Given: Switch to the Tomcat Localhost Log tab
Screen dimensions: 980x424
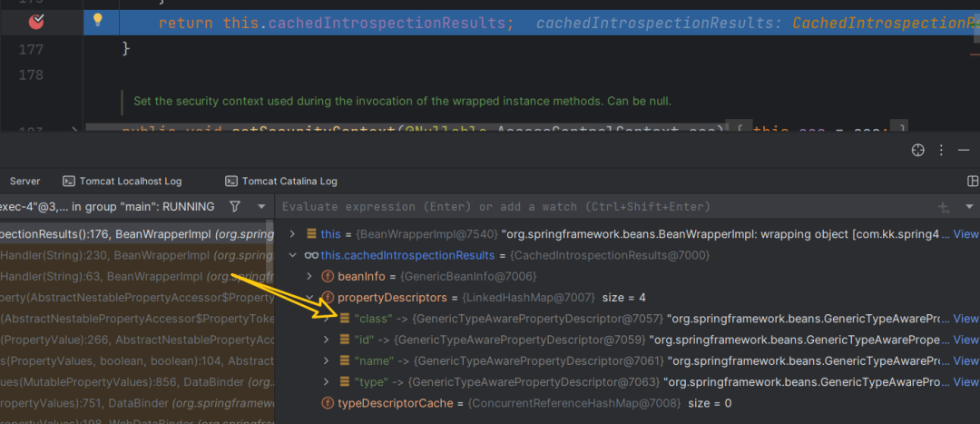Looking at the screenshot, I should coord(122,182).
